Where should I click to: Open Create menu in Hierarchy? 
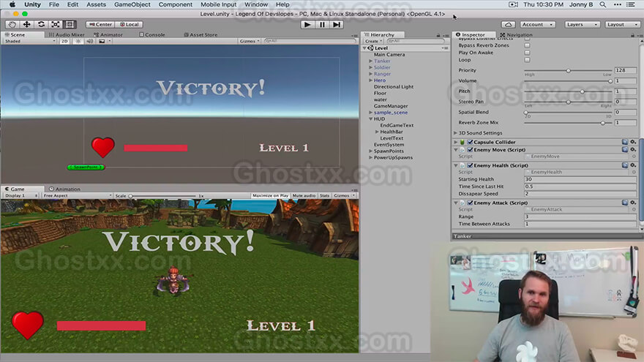point(373,41)
